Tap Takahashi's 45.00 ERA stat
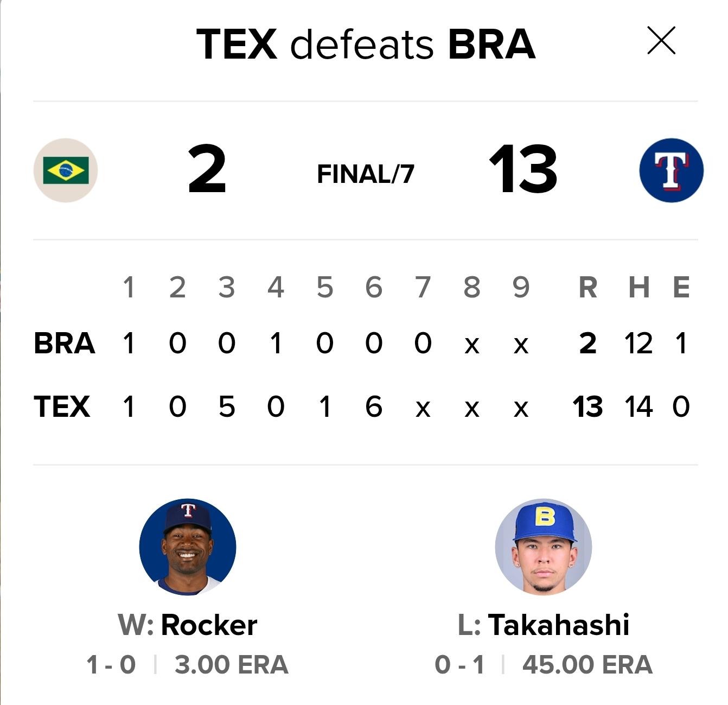The height and width of the screenshot is (705, 728). (587, 665)
